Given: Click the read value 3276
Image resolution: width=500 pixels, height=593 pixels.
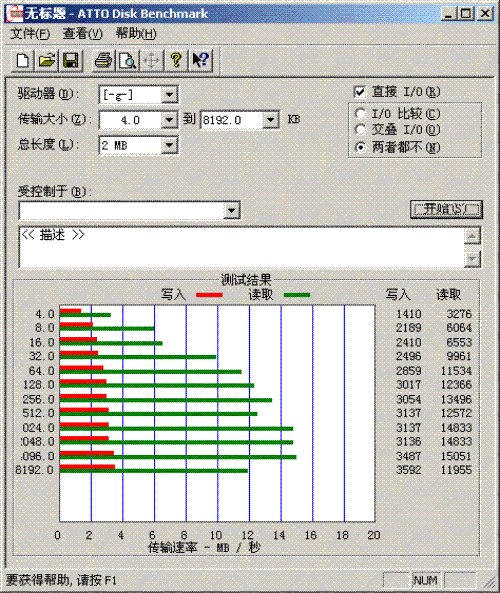Looking at the screenshot, I should 459,314.
